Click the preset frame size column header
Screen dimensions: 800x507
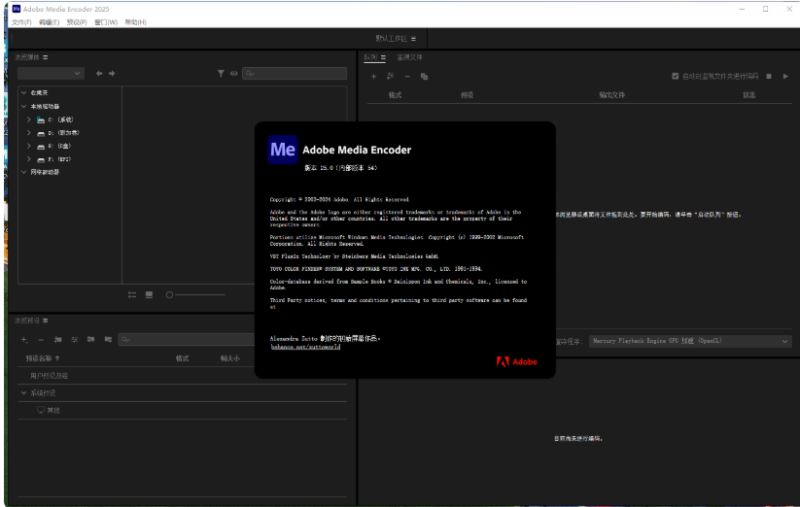pos(230,359)
